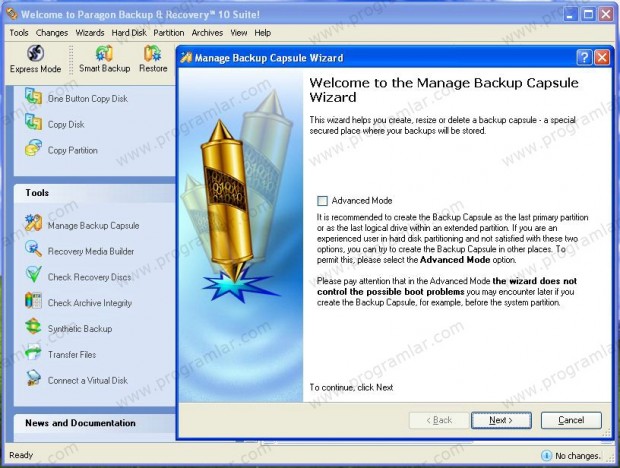The image size is (620, 468).
Task: Open the Archives menu
Action: (x=207, y=33)
